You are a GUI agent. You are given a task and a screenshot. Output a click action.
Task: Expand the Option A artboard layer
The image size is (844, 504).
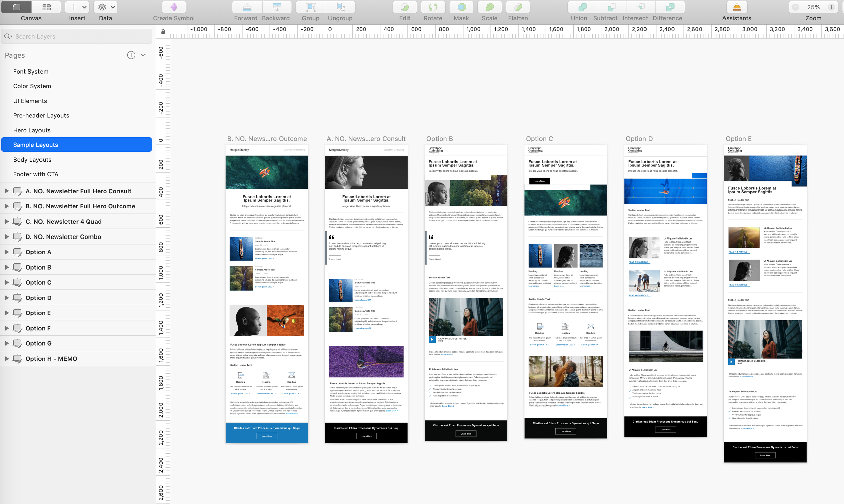6,252
